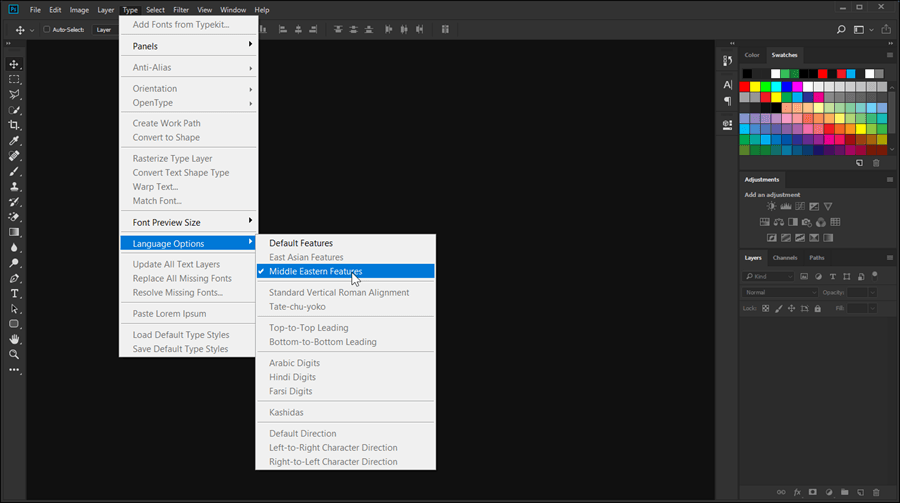Toggle lock all layer icon

pyautogui.click(x=817, y=308)
